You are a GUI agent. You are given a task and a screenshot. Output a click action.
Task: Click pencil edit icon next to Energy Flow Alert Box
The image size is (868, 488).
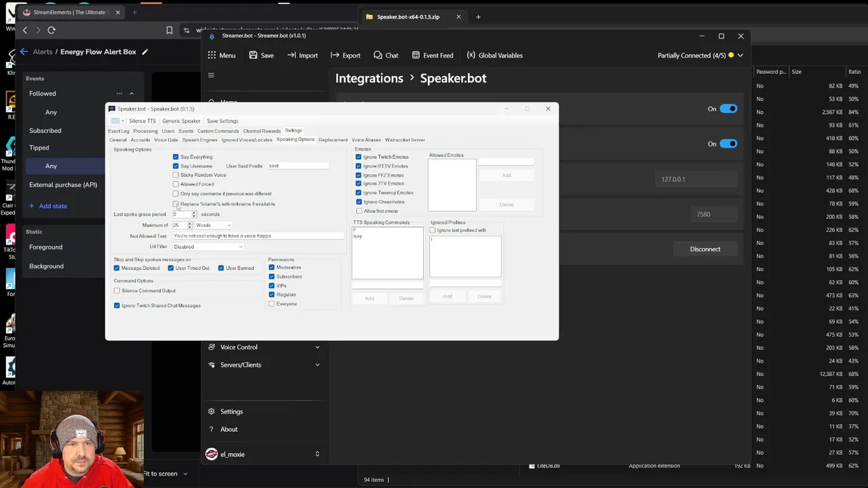point(144,52)
